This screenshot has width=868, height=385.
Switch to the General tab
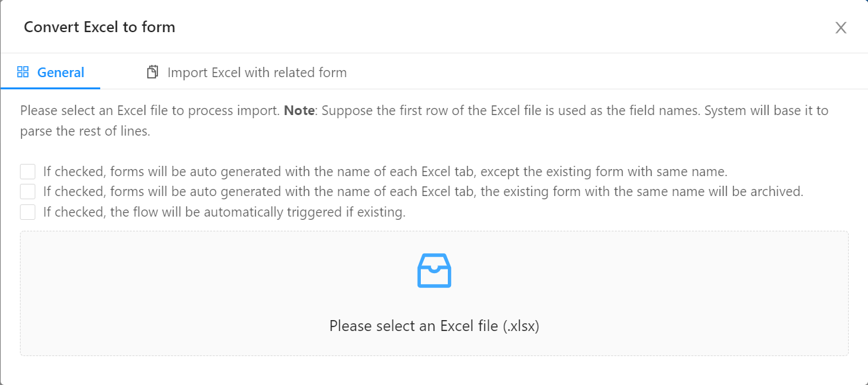click(x=51, y=72)
